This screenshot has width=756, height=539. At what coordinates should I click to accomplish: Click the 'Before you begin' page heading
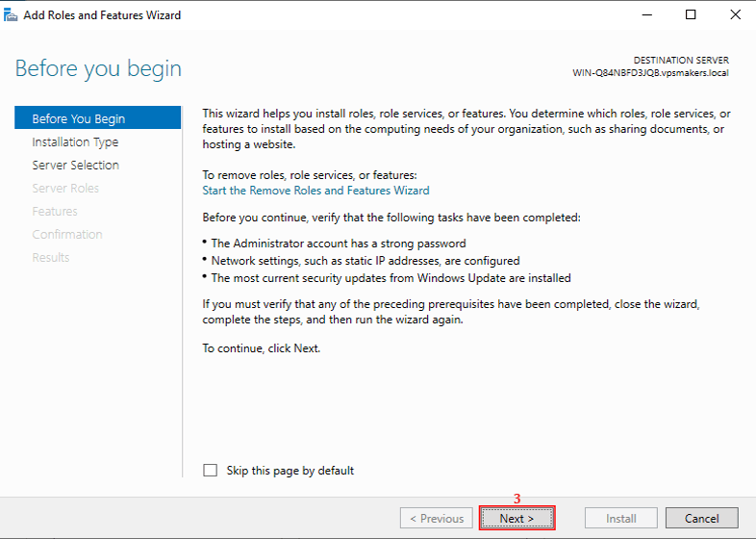[98, 69]
